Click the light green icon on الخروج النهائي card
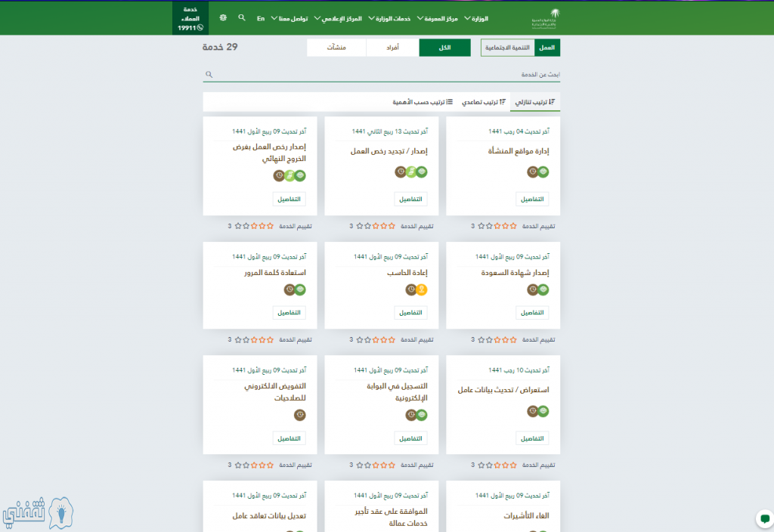Image resolution: width=774 pixels, height=532 pixels. coord(289,175)
